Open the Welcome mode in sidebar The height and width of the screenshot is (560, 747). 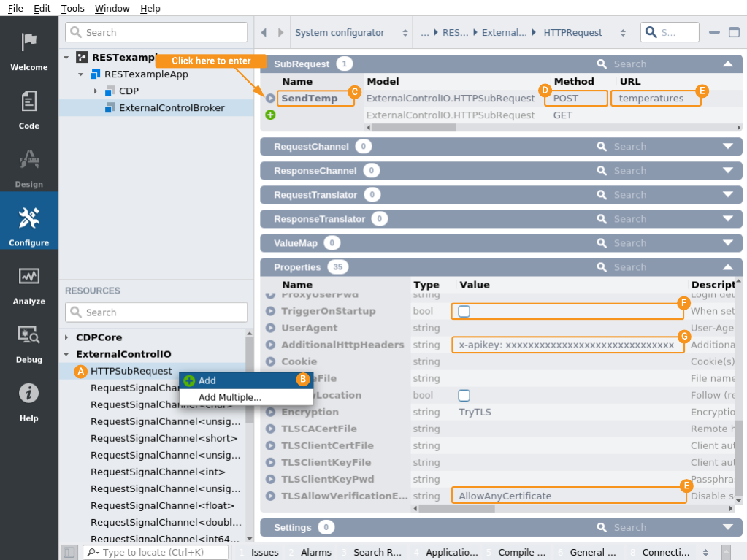29,50
